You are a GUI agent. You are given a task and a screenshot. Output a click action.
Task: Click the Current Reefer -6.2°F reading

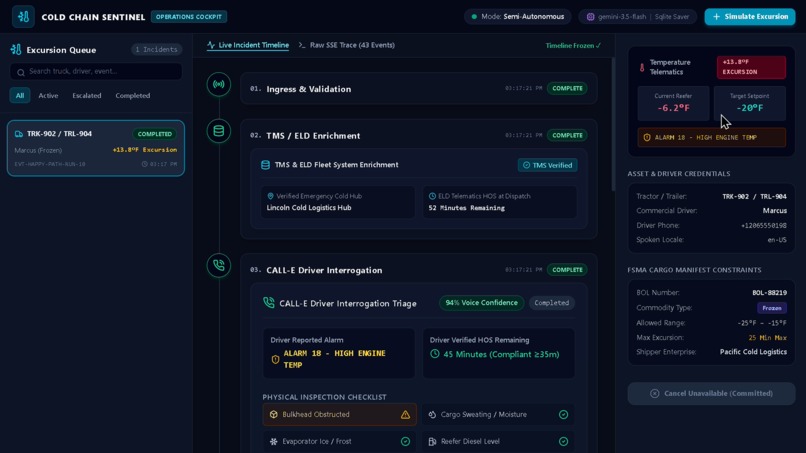[673, 103]
